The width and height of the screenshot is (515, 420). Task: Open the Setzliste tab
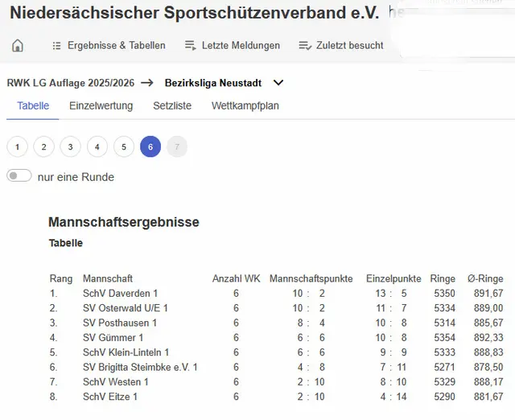172,106
